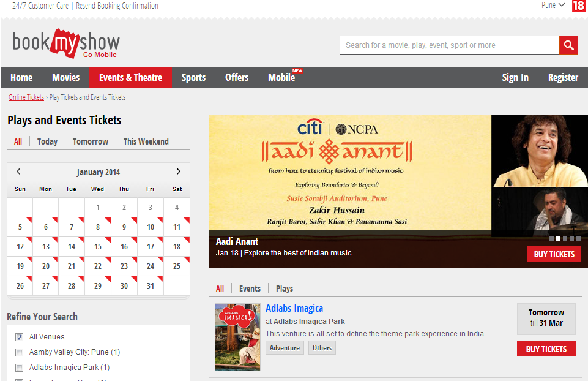Screen dimensions: 588x381
Task: Click the red 18 badge icon
Action: 579,6
